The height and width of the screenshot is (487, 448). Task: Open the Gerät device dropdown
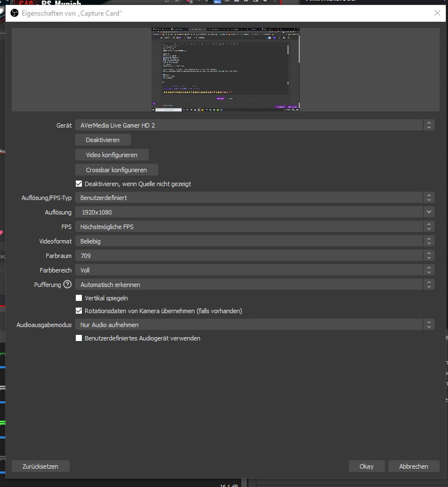tap(255, 125)
